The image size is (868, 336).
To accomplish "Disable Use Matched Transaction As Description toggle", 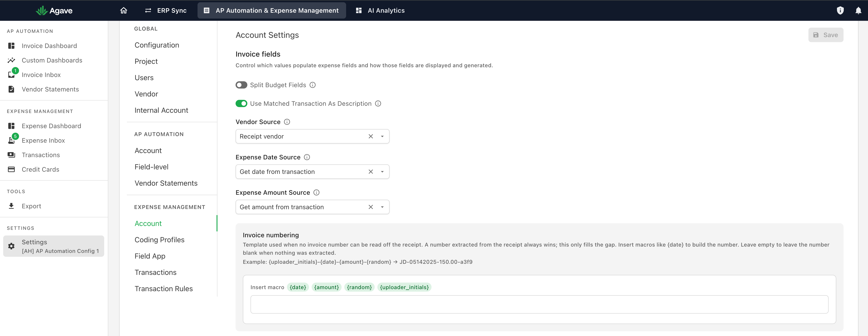I will [x=241, y=103].
